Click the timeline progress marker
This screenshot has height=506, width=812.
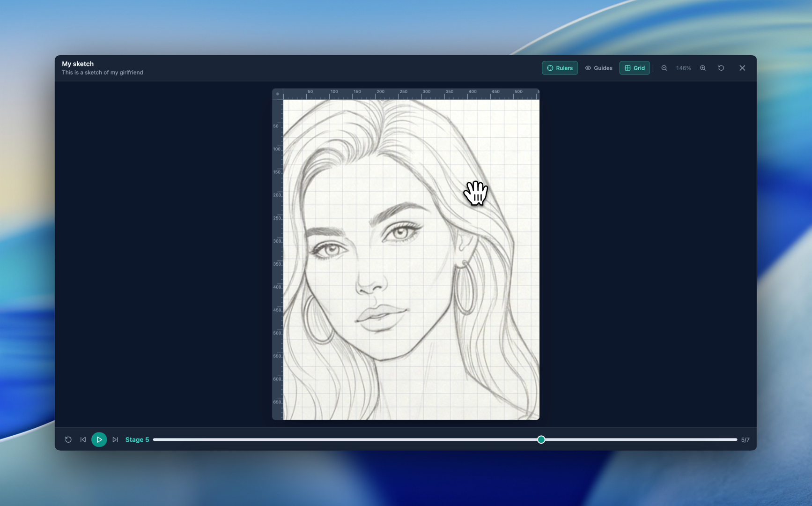pos(541,439)
